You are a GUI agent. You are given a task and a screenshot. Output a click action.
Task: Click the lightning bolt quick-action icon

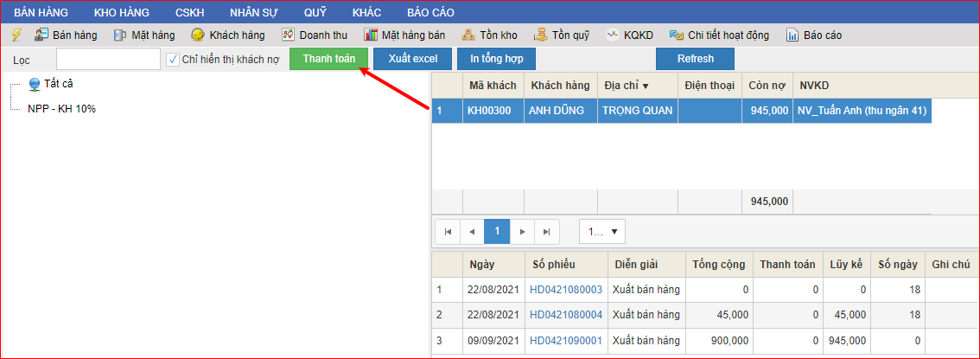click(17, 35)
